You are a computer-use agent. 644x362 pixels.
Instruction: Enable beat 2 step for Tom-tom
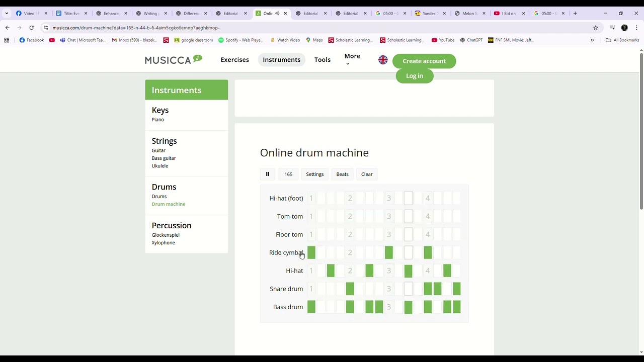click(x=350, y=216)
